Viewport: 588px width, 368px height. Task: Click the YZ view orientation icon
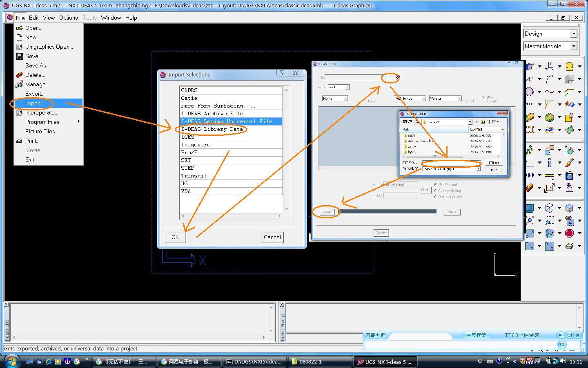(549, 246)
